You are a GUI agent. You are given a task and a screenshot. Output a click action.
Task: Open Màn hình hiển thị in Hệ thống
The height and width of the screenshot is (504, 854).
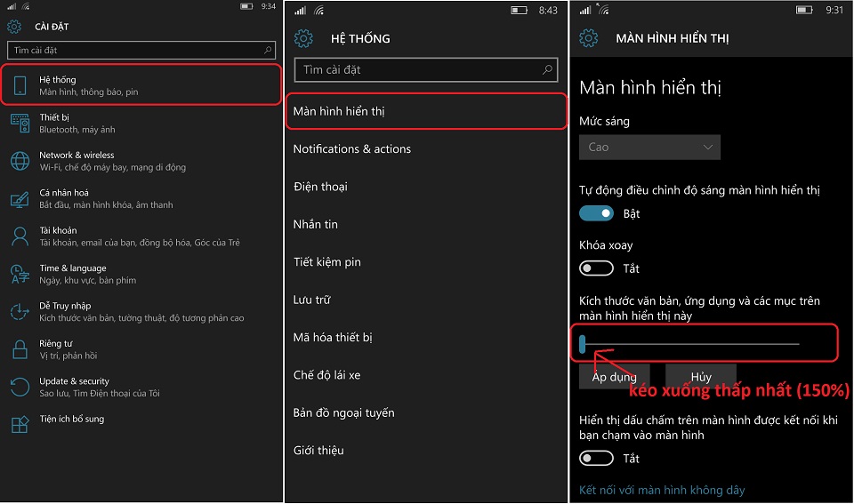(x=426, y=111)
